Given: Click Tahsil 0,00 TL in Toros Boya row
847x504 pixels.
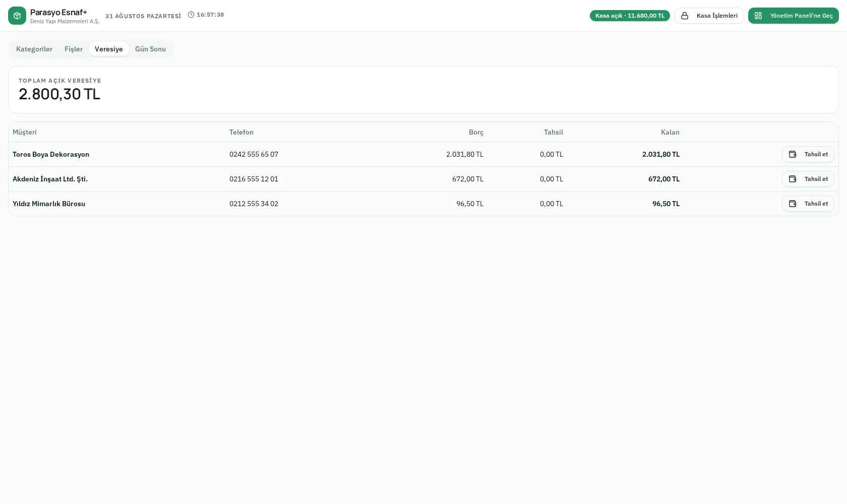Looking at the screenshot, I should (x=552, y=154).
